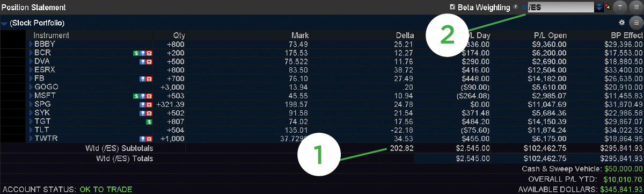
Task: Expand the SYK position row
Action: coord(31,113)
